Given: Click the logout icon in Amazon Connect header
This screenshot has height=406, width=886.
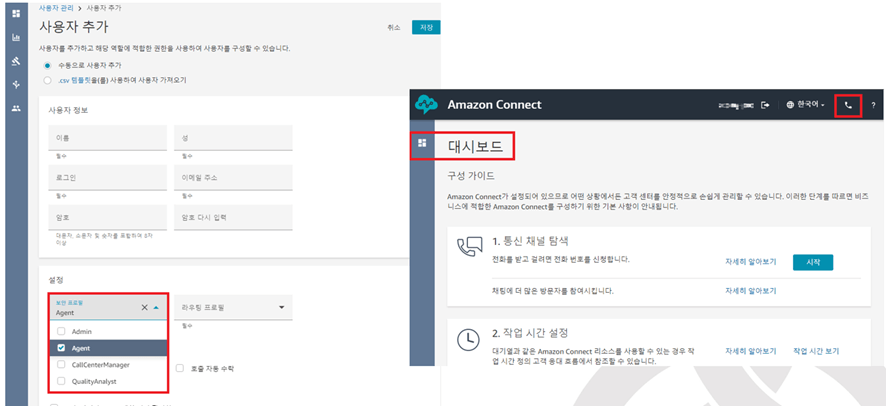Looking at the screenshot, I should click(766, 105).
